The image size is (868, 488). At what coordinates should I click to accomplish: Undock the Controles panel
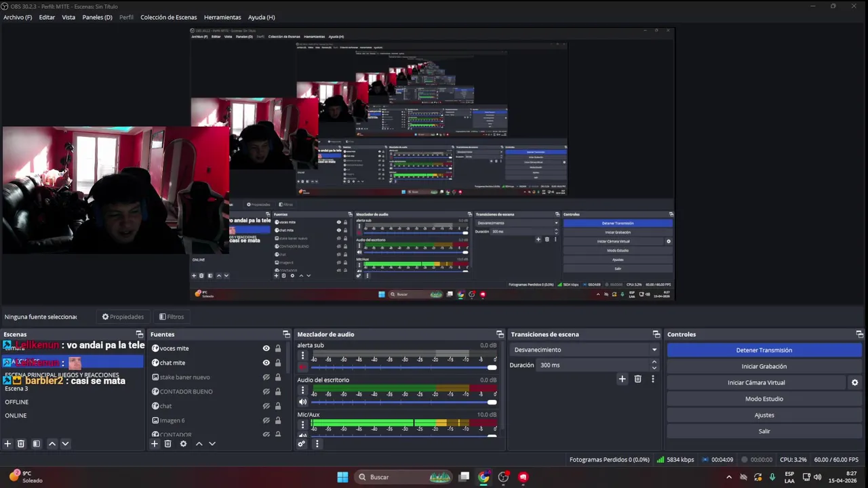coord(860,334)
